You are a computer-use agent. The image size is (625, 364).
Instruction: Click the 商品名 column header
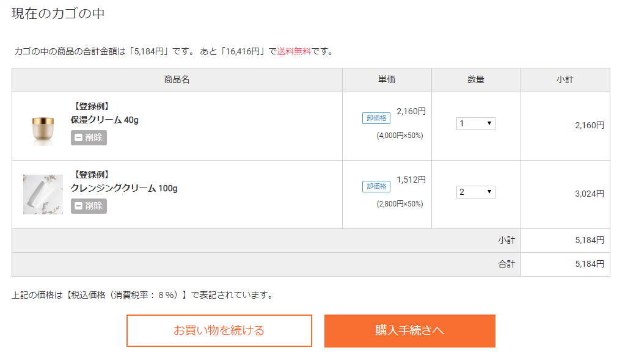(x=177, y=80)
